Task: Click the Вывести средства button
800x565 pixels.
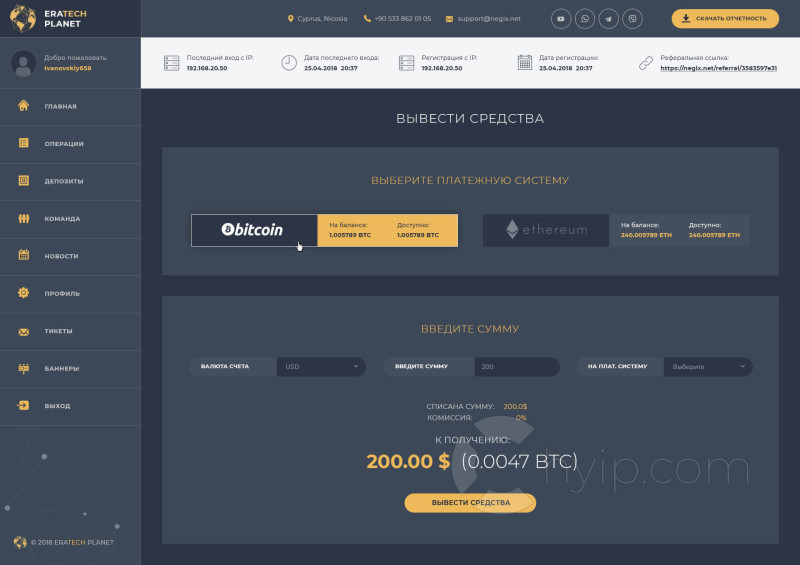Action: (470, 503)
